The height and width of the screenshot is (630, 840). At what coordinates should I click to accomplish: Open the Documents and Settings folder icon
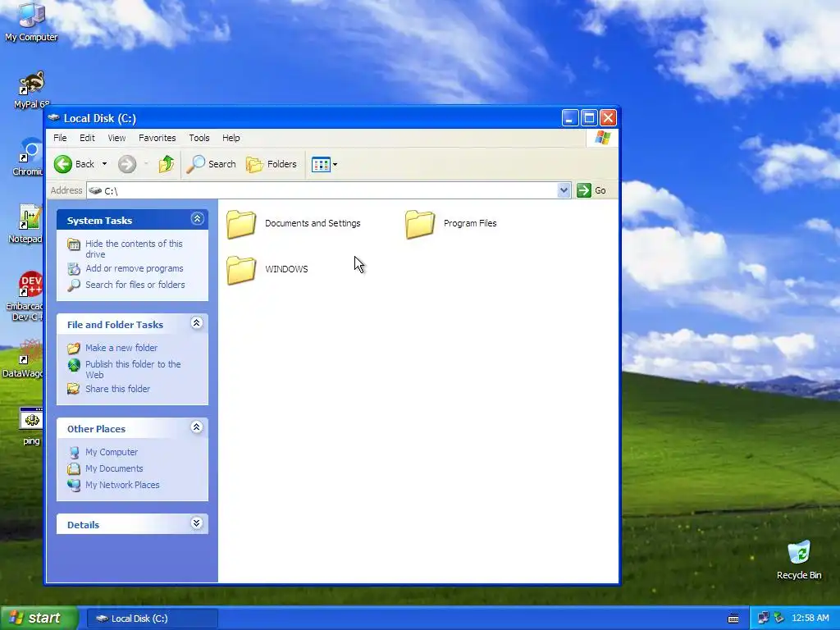241,224
